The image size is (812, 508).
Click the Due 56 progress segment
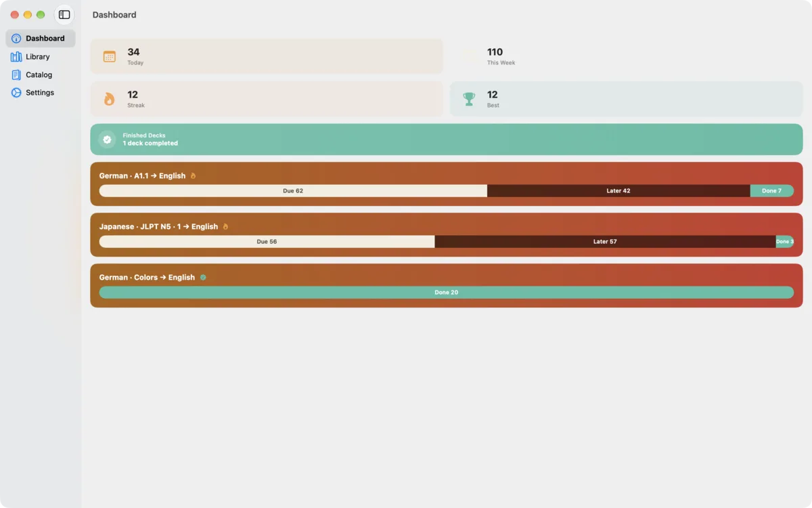click(267, 242)
